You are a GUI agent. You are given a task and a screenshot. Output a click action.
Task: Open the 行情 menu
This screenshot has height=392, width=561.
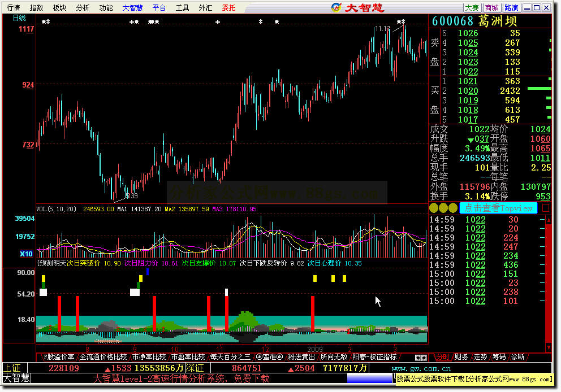pos(14,7)
